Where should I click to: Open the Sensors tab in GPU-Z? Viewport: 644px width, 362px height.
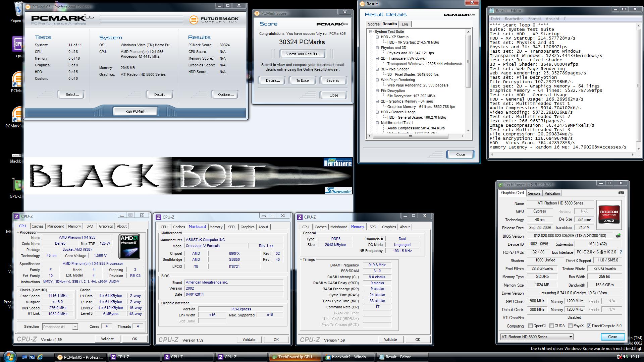tap(534, 193)
